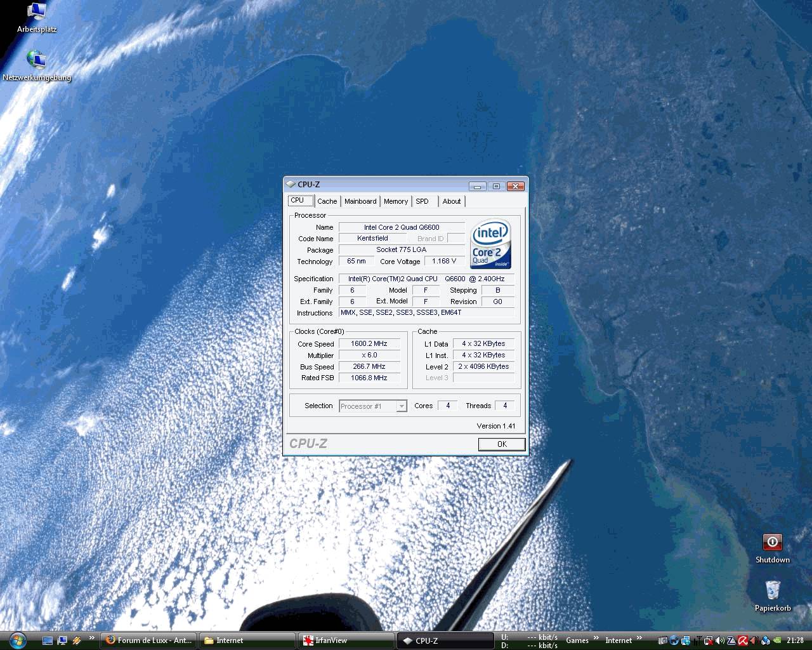Image resolution: width=812 pixels, height=650 pixels.
Task: Click the red Avira antivirus tray icon
Action: [x=743, y=640]
